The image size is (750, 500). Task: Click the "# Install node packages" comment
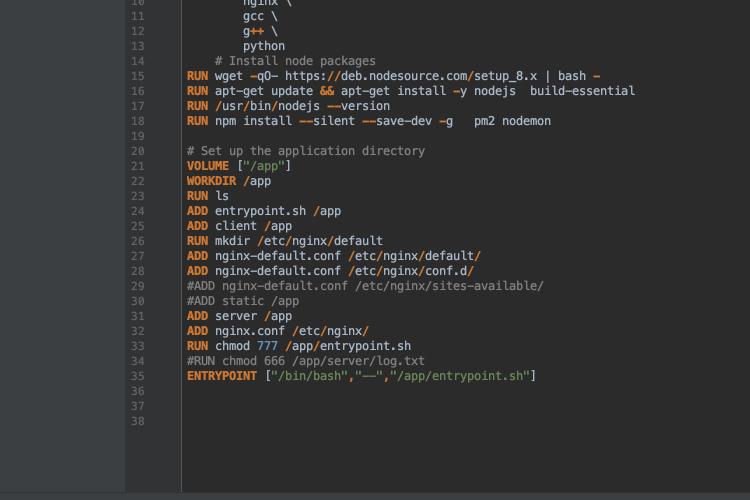[x=295, y=61]
